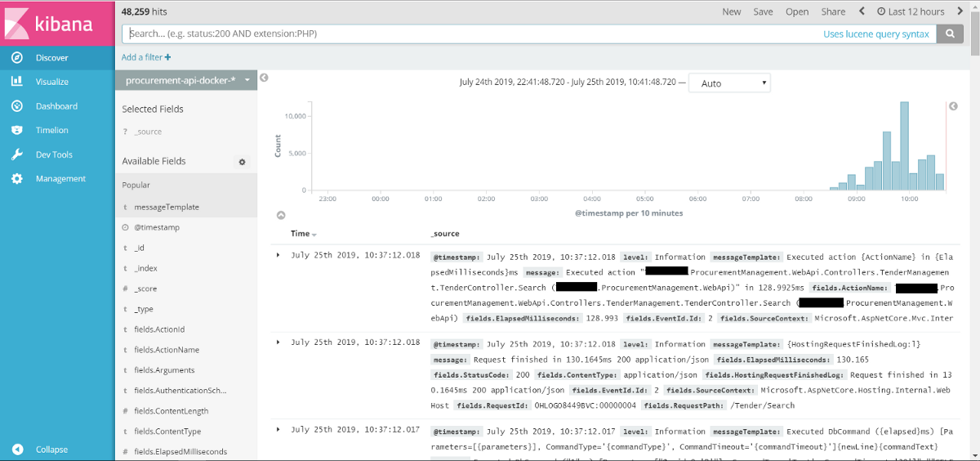The width and height of the screenshot is (980, 461).
Task: Click New in the top menu
Action: pos(732,11)
